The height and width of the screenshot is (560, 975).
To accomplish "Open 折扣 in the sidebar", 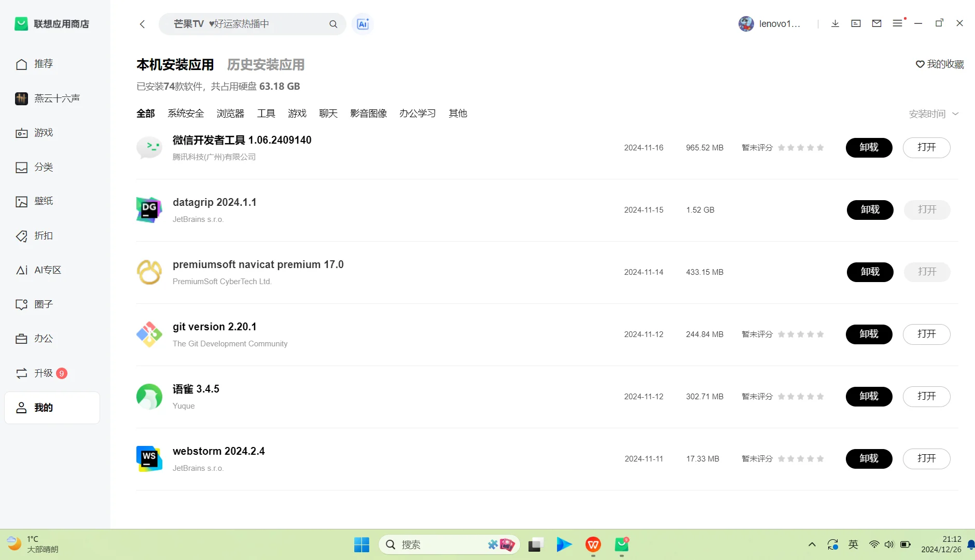I will [x=52, y=236].
